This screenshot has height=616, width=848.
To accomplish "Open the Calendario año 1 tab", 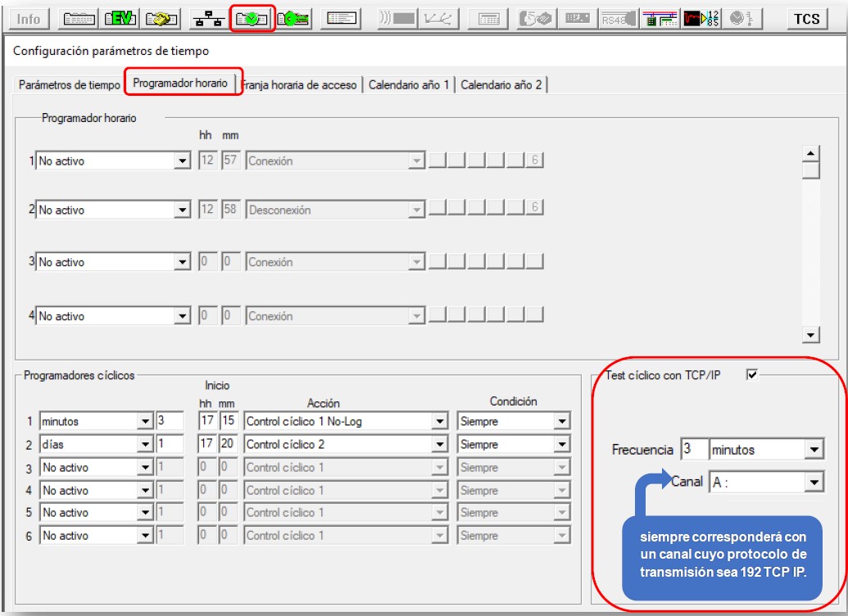I will (409, 85).
